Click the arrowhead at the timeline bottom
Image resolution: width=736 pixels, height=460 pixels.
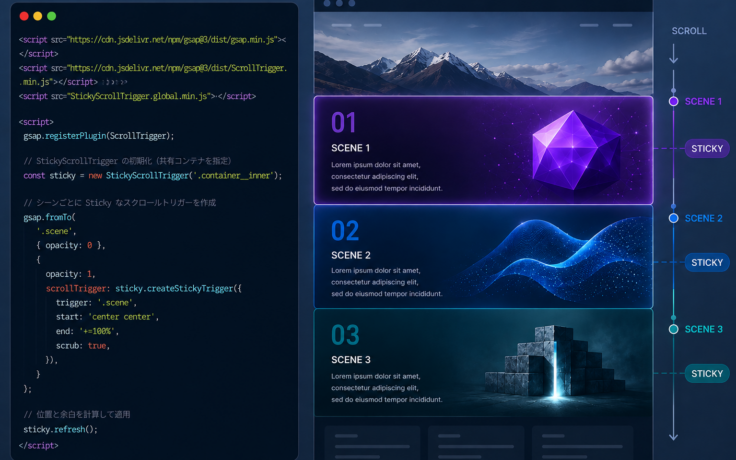tap(674, 436)
